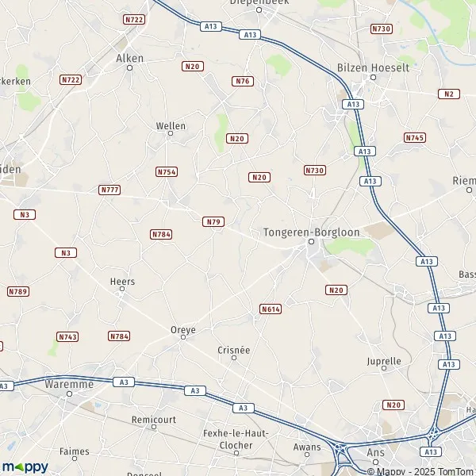Select the Alken town marker

(x=129, y=67)
